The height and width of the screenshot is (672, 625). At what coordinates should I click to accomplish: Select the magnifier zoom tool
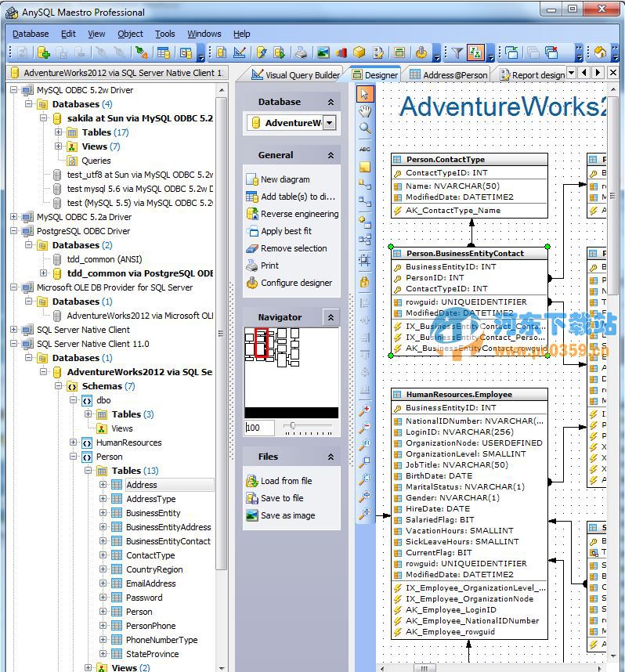click(x=365, y=128)
